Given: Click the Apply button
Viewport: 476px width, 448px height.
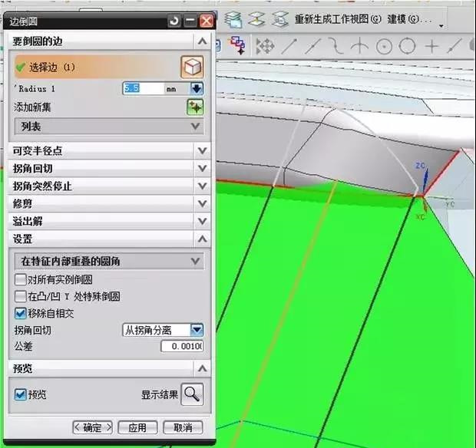Looking at the screenshot, I should [x=137, y=427].
